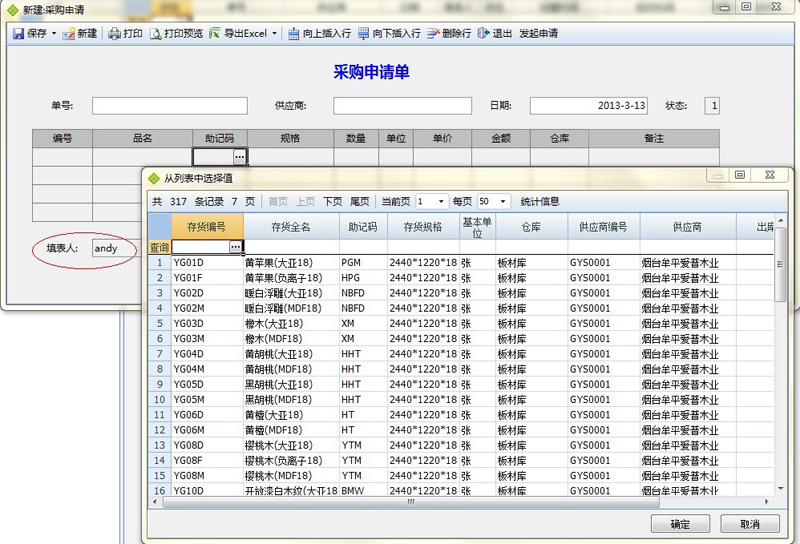Open the Save button dropdown arrow

tap(54, 34)
